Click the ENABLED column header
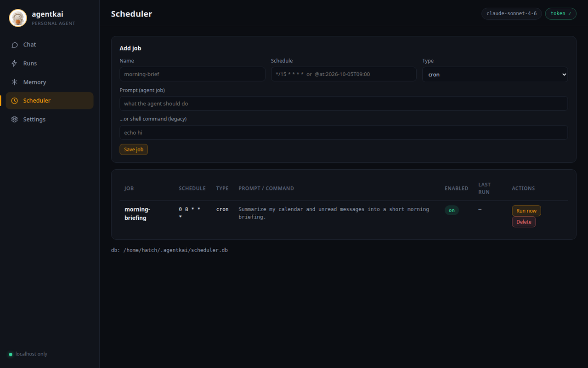Image resolution: width=588 pixels, height=368 pixels. (x=457, y=188)
